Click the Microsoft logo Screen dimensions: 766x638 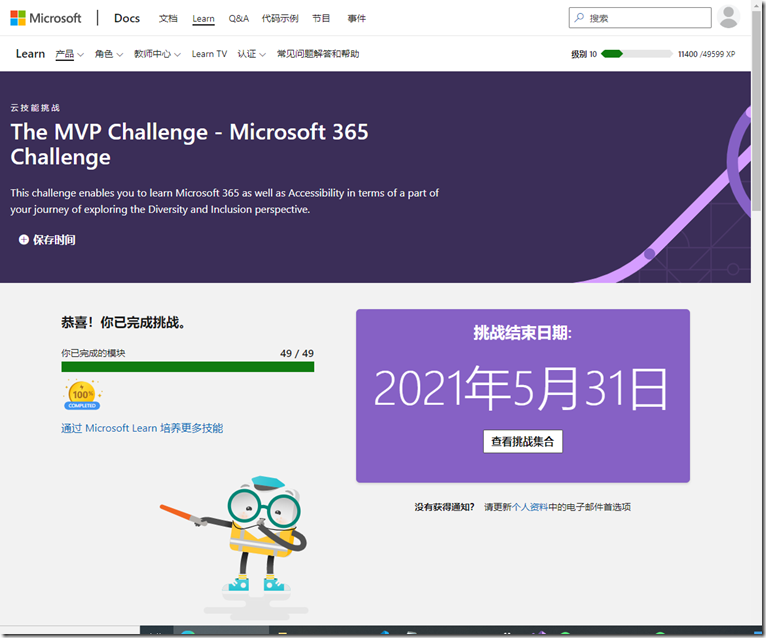tap(45, 18)
